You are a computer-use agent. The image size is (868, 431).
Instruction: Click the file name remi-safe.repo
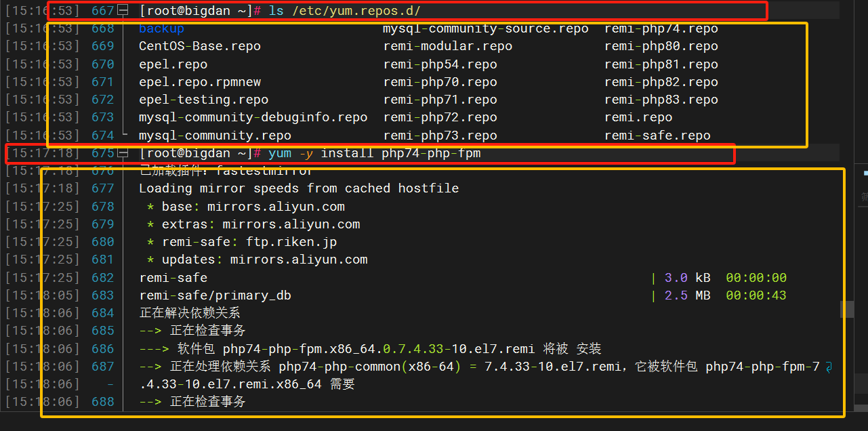(x=657, y=136)
